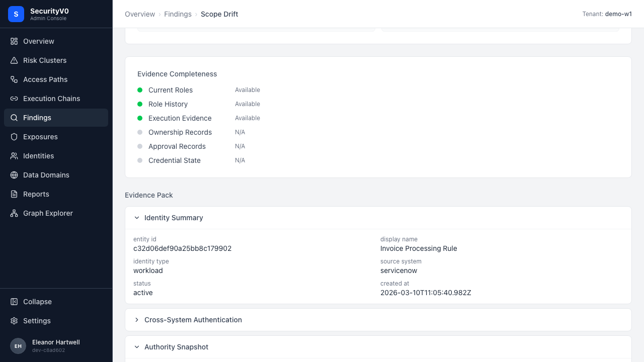
Task: Click the EH user avatar
Action: tap(18, 346)
